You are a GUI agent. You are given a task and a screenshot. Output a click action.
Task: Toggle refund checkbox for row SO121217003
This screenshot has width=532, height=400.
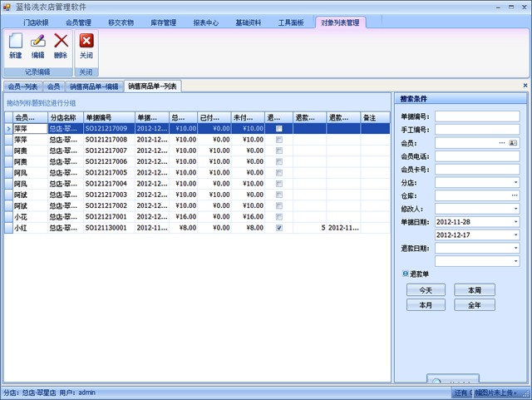(279, 195)
